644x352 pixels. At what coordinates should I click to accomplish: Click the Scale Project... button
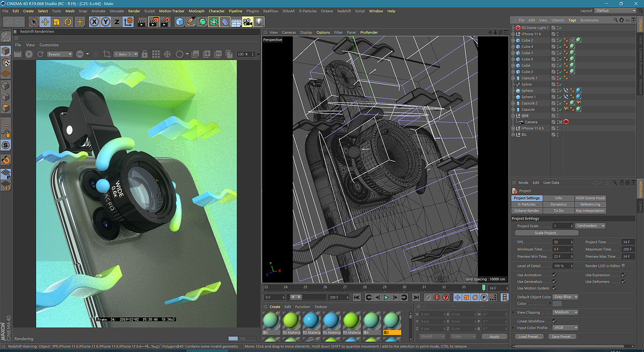tap(546, 233)
